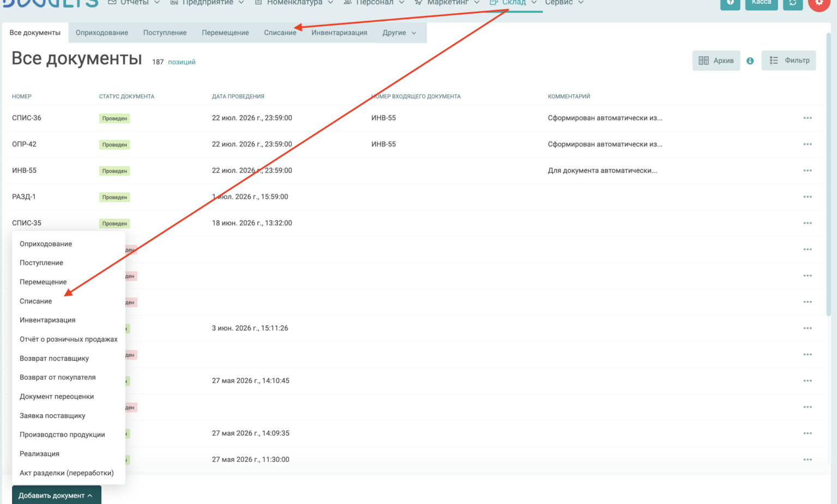This screenshot has width=837, height=504.
Task: Open row actions for 27 мая 14:09:35 document
Action: (808, 434)
